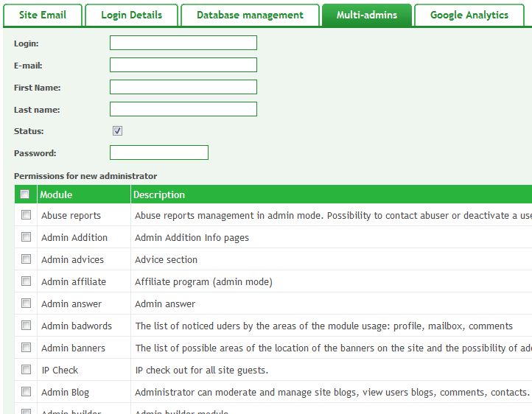This screenshot has width=532, height=414.
Task: Tick the Admin answer checkbox
Action: click(x=26, y=303)
